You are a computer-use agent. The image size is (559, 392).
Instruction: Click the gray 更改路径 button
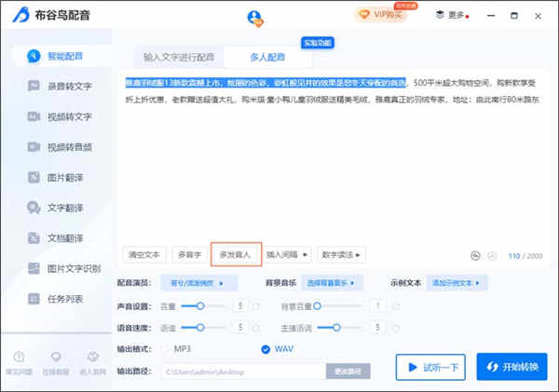(x=348, y=372)
